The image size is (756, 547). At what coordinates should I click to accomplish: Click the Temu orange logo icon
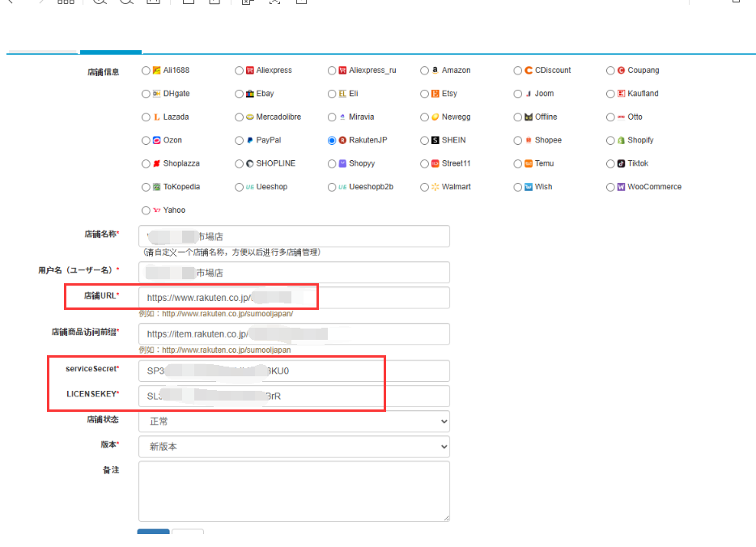tap(529, 164)
